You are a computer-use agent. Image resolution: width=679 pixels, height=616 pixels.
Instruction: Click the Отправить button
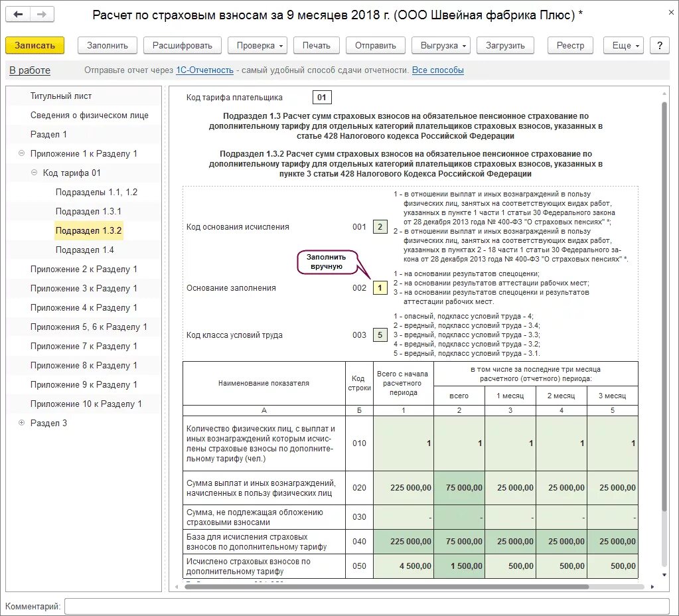(376, 46)
